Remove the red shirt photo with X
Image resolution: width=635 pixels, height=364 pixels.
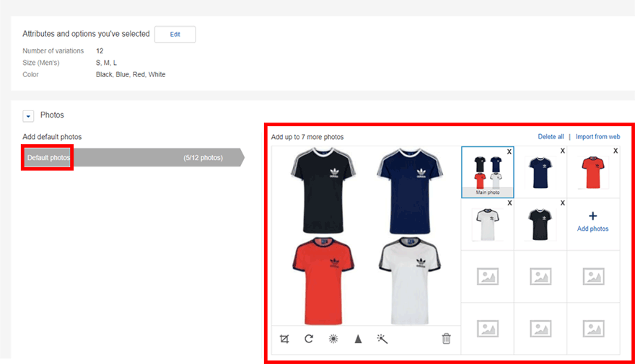(616, 151)
